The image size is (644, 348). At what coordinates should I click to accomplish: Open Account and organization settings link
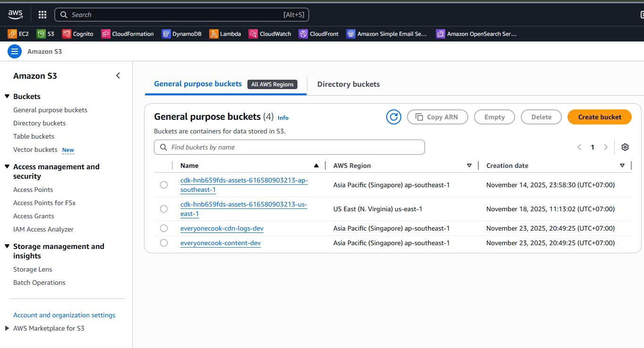(x=64, y=315)
